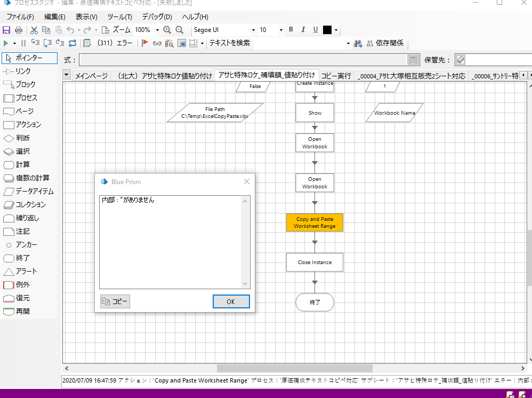The image size is (532, 398).
Task: Select the アラート alert stage tool
Action: (x=20, y=272)
